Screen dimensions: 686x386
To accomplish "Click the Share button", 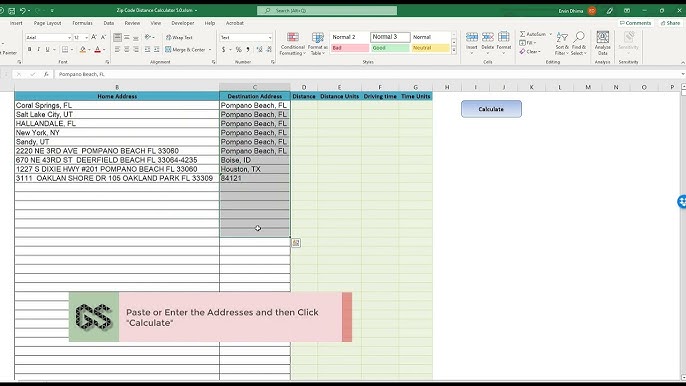I will [x=671, y=23].
